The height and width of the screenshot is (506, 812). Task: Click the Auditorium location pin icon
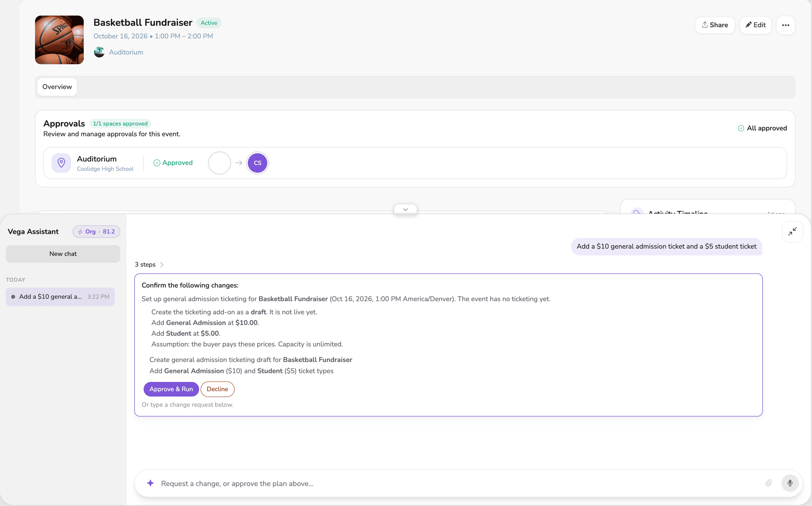click(61, 163)
